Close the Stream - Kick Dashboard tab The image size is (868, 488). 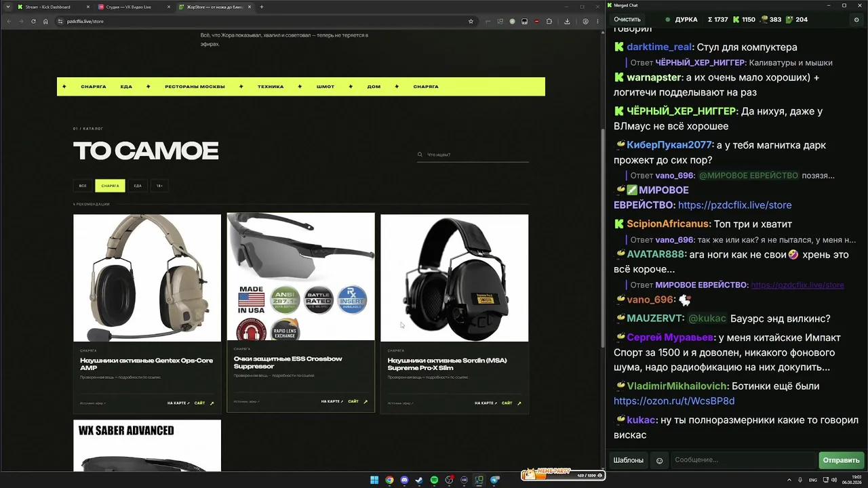[x=87, y=7]
